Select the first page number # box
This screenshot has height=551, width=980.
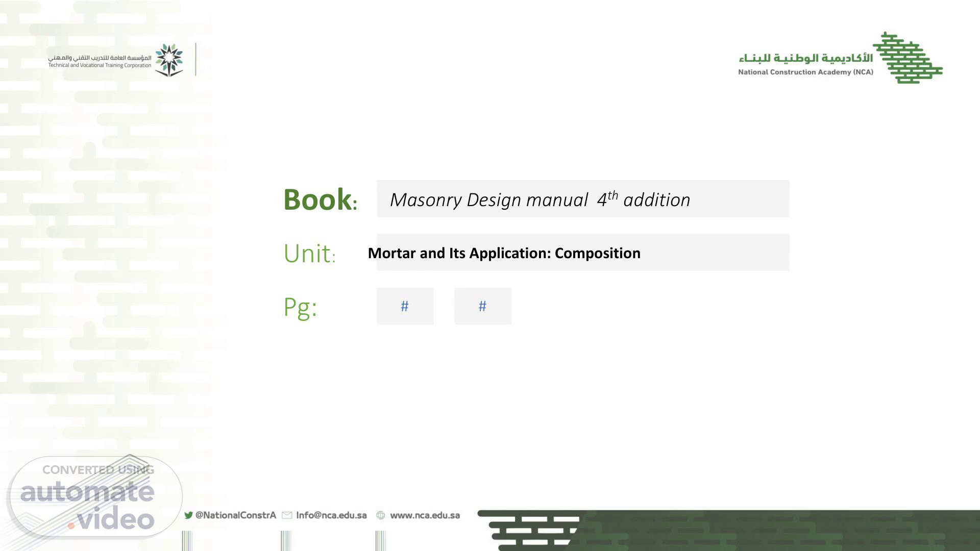pyautogui.click(x=405, y=306)
